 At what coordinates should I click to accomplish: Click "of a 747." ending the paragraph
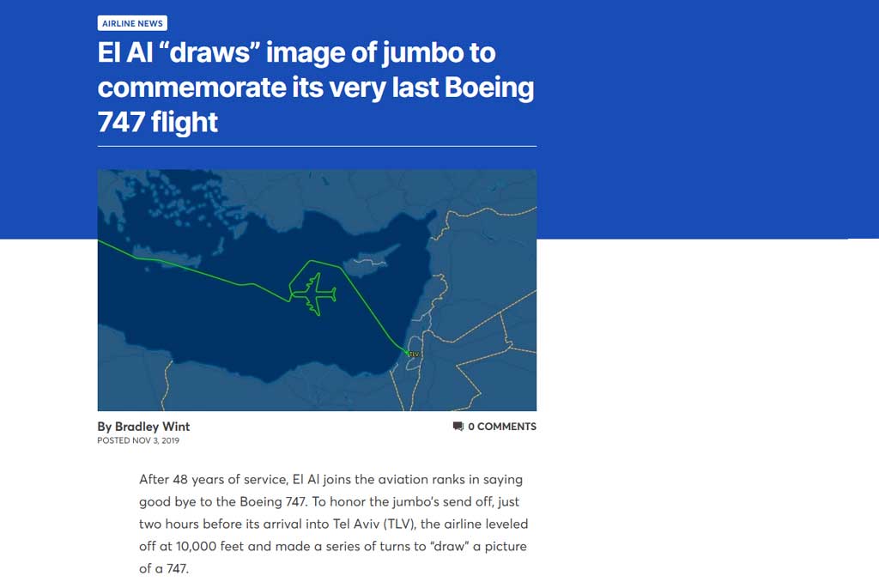tap(164, 568)
